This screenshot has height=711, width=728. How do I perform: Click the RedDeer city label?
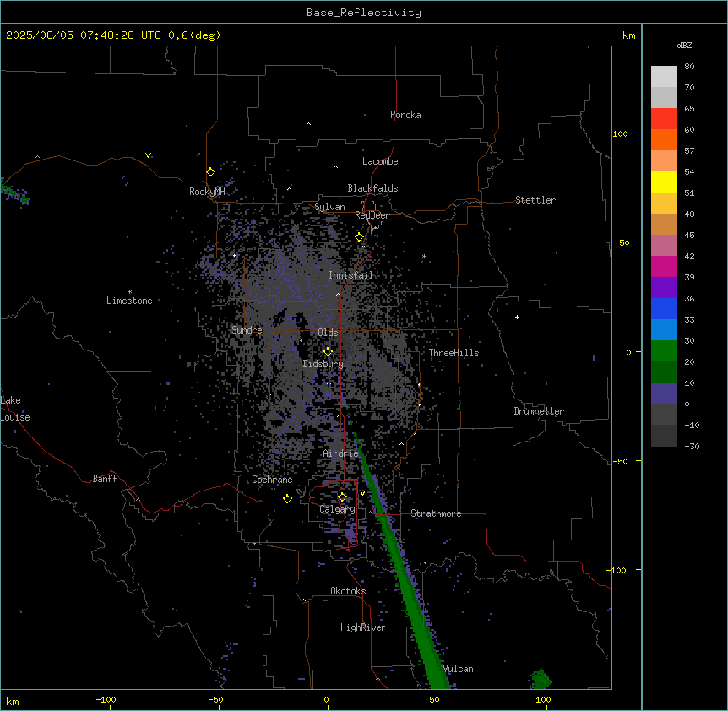pos(372,215)
